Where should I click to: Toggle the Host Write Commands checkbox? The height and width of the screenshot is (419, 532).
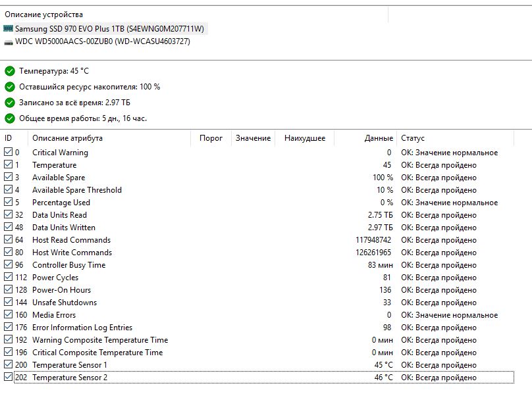[8, 252]
